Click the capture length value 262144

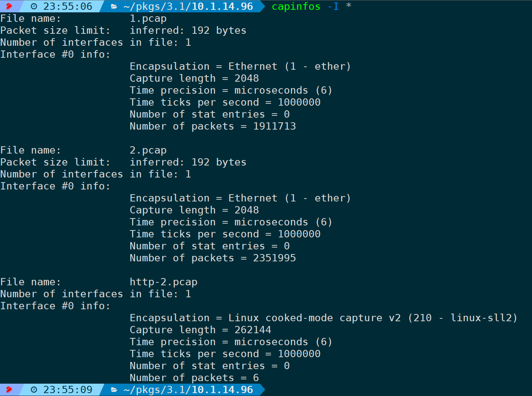click(x=253, y=330)
